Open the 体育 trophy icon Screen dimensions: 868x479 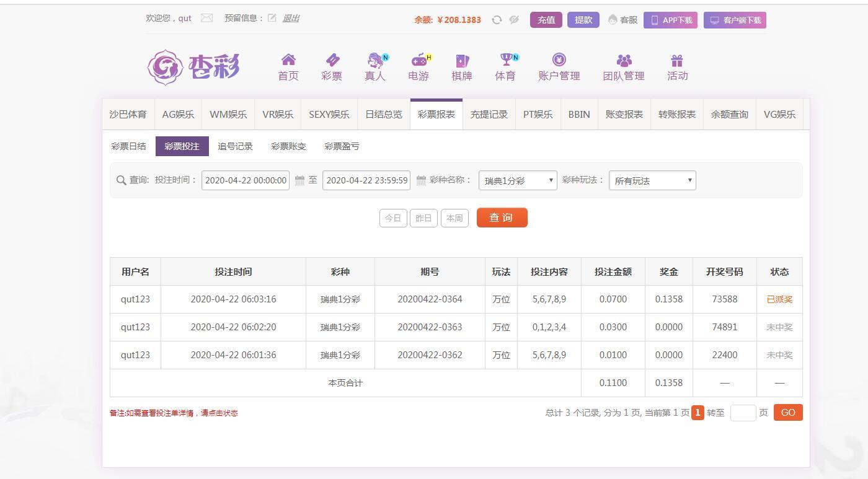506,60
